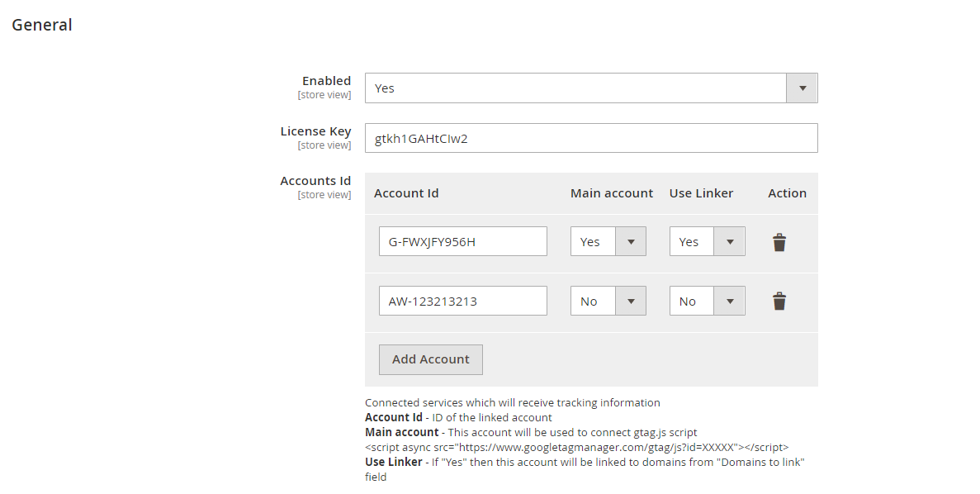This screenshot has height=494, width=980.
Task: Click the trash icon for AW-123213213
Action: [x=779, y=302]
